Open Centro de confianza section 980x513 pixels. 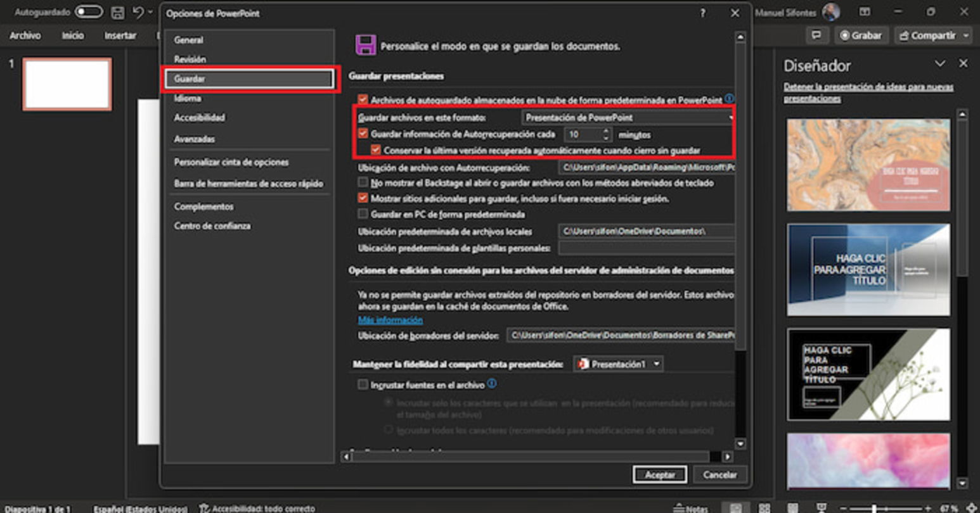pos(212,226)
